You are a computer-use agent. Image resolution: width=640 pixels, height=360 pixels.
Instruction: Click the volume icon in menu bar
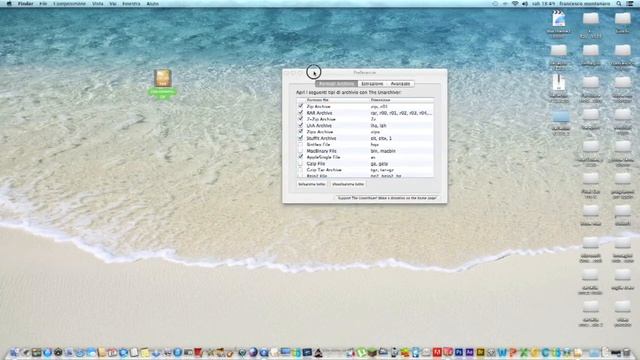(524, 4)
